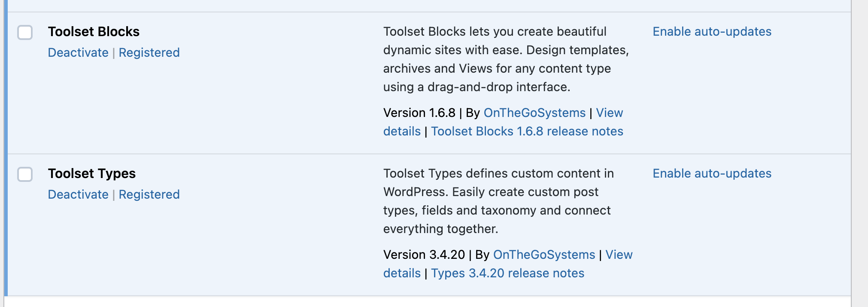This screenshot has height=307, width=868.
Task: Open Registered link under Toolset Types
Action: tap(149, 194)
